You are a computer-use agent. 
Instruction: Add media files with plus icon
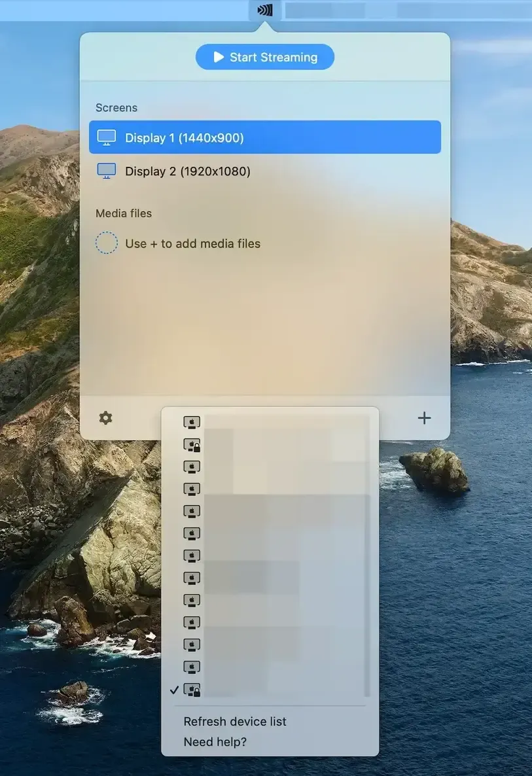click(424, 417)
